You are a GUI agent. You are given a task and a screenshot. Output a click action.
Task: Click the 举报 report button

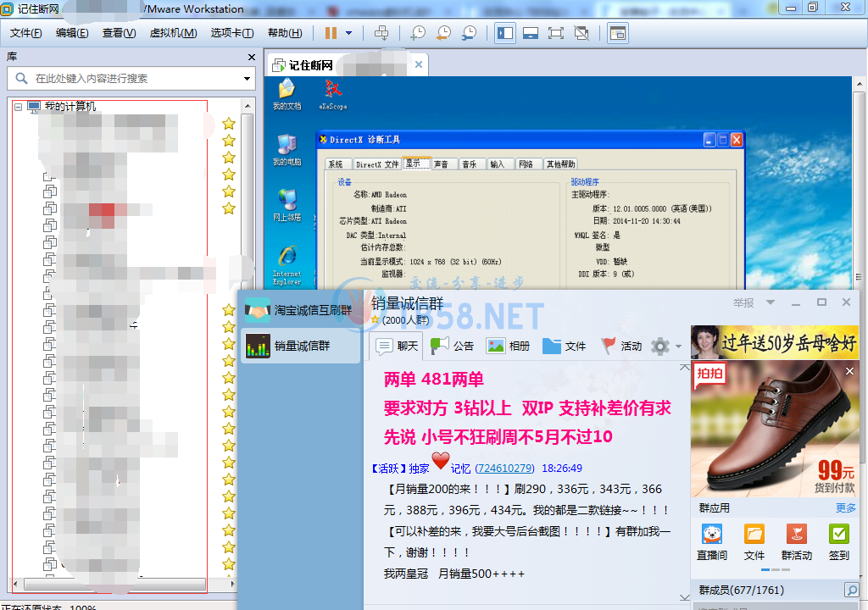click(x=743, y=302)
